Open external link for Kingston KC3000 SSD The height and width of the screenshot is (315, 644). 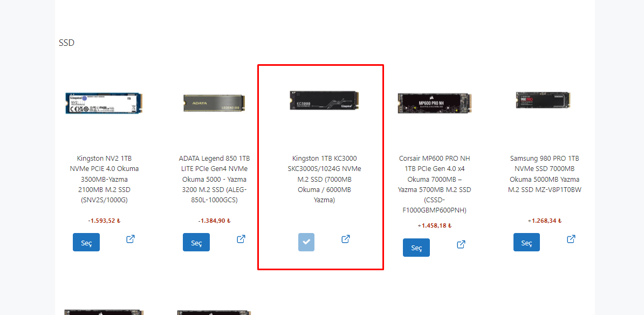click(346, 238)
